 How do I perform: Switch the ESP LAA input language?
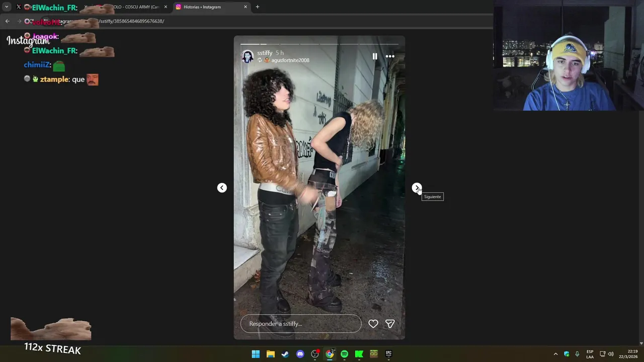coord(590,354)
